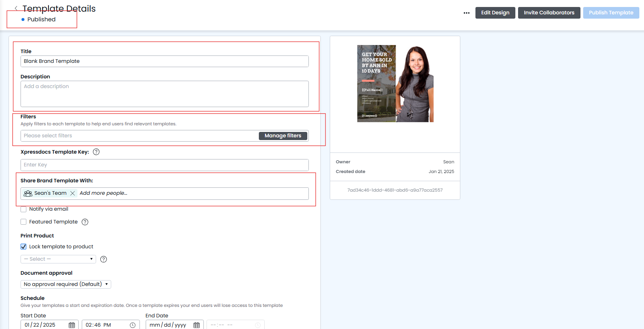Open the start time clock picker
This screenshot has height=329, width=644.
click(133, 325)
